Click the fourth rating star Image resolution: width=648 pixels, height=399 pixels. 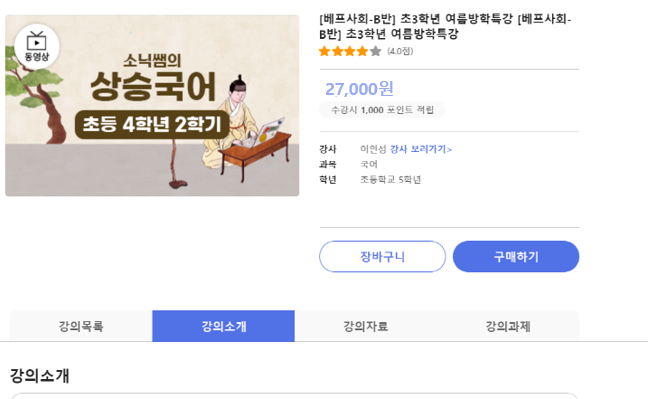pos(363,51)
